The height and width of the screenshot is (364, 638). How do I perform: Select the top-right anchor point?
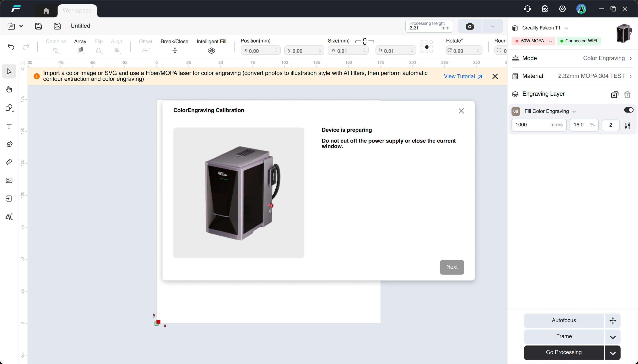431,42
